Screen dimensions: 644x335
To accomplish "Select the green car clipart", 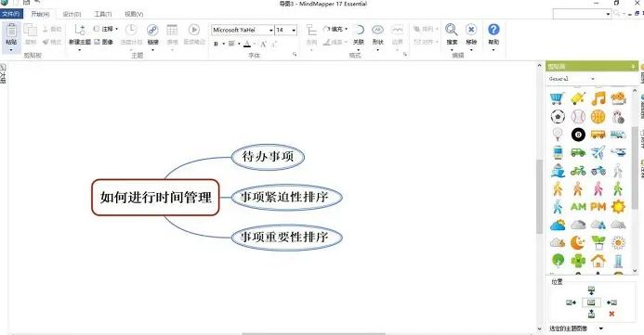I will tap(578, 152).
